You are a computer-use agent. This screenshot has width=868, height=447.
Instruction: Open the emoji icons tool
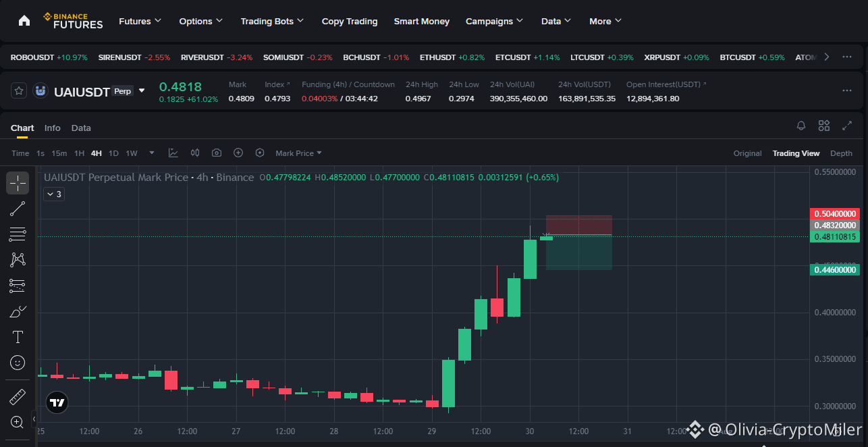pyautogui.click(x=18, y=363)
